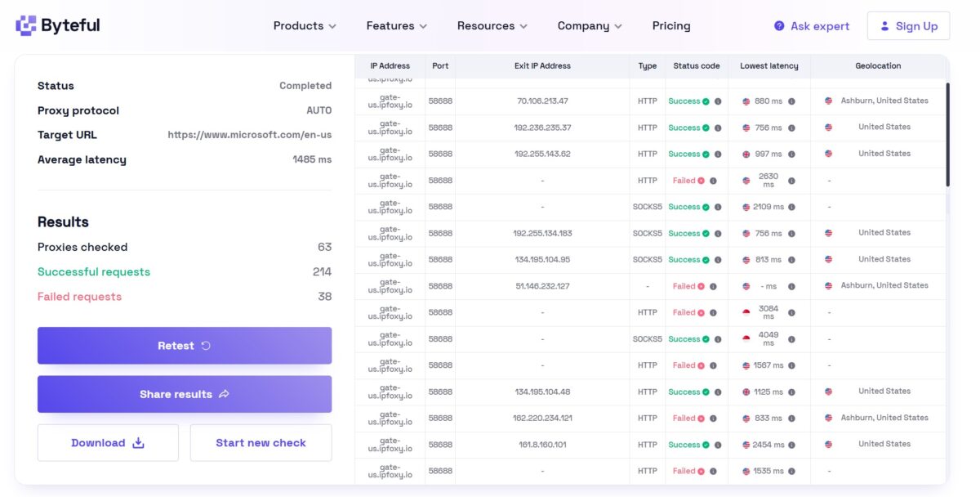Click the Failed requests label
Screen dimensions: 980x497
pyautogui.click(x=79, y=297)
